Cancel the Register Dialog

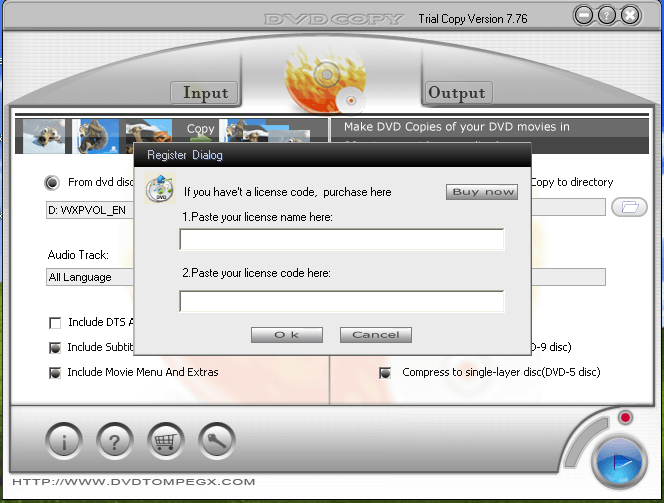point(376,335)
